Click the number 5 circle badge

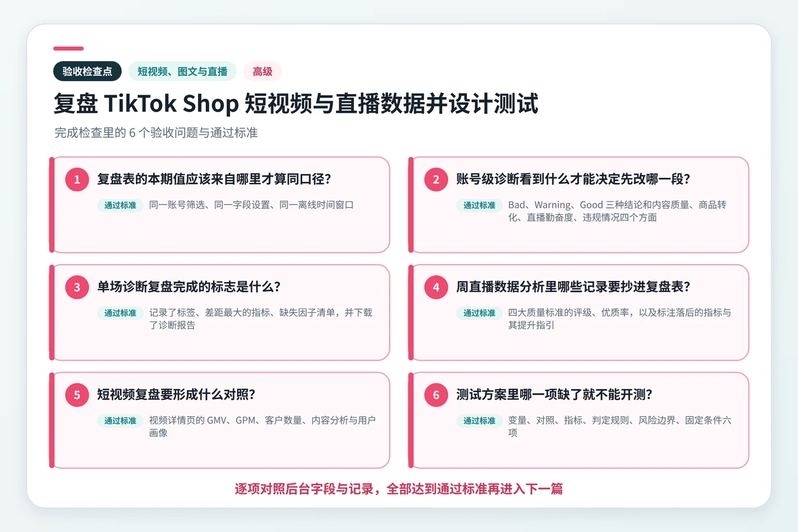coord(77,395)
